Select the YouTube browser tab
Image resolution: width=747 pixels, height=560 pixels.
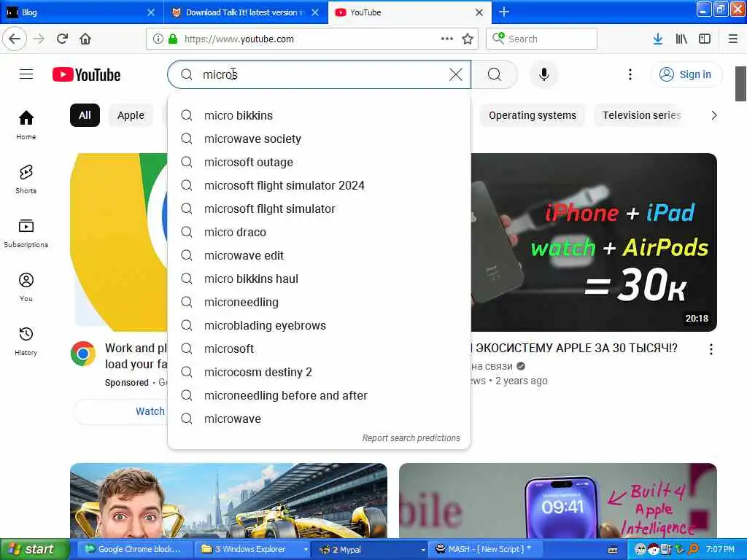(410, 12)
